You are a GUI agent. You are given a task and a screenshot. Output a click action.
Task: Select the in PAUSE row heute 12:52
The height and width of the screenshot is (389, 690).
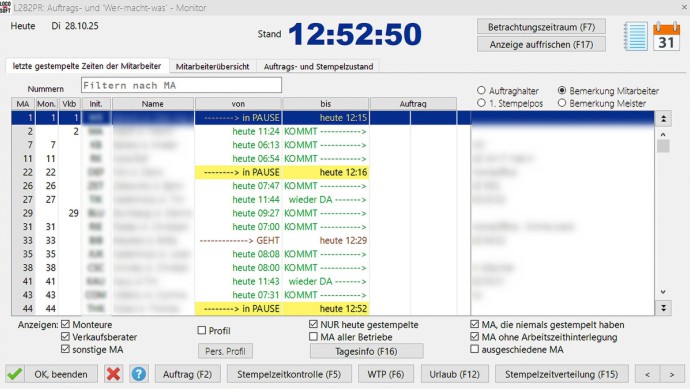tap(333, 308)
